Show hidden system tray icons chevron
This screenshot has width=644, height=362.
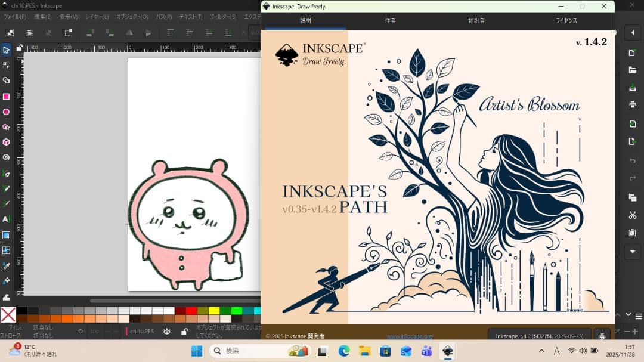[541, 351]
